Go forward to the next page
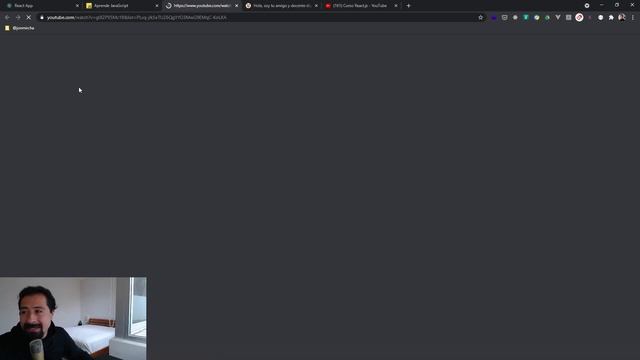 point(18,18)
